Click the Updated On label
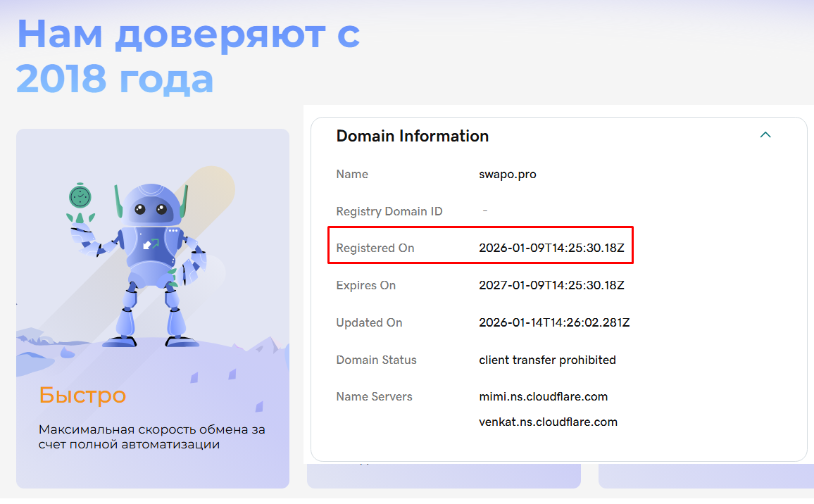The image size is (814, 504). (x=369, y=323)
